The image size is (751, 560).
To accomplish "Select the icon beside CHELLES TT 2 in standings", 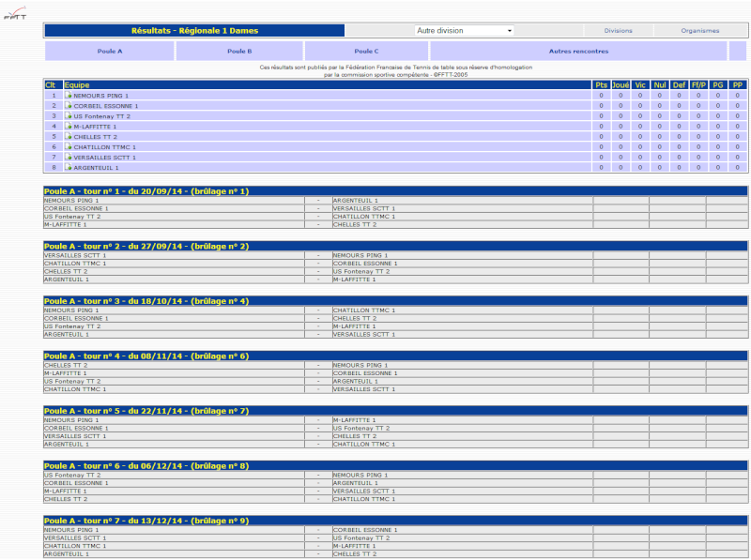I will click(68, 136).
